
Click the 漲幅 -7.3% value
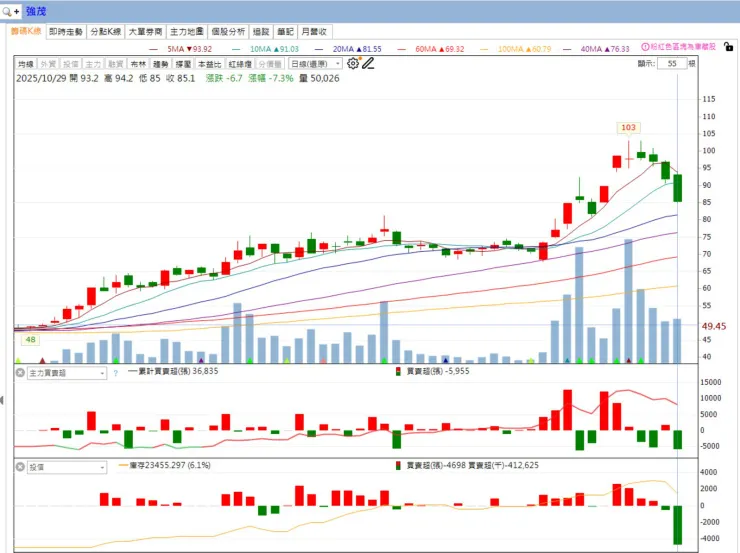[x=271, y=78]
